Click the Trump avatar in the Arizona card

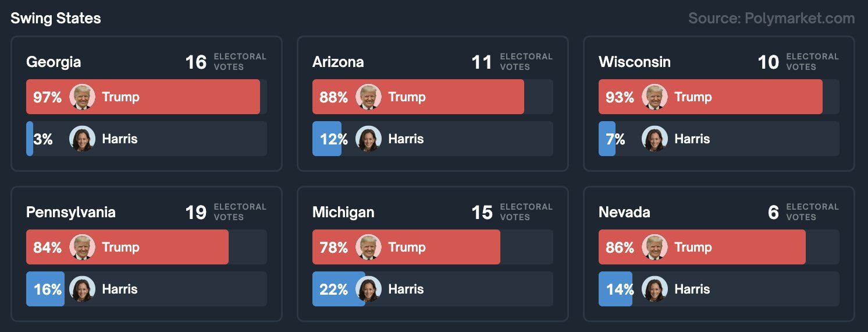click(368, 97)
